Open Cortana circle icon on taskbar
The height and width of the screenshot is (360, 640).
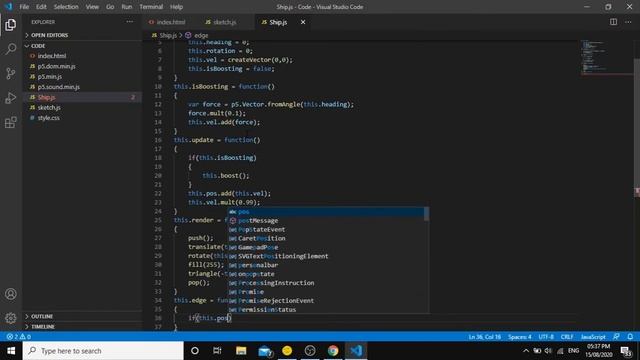click(195, 351)
